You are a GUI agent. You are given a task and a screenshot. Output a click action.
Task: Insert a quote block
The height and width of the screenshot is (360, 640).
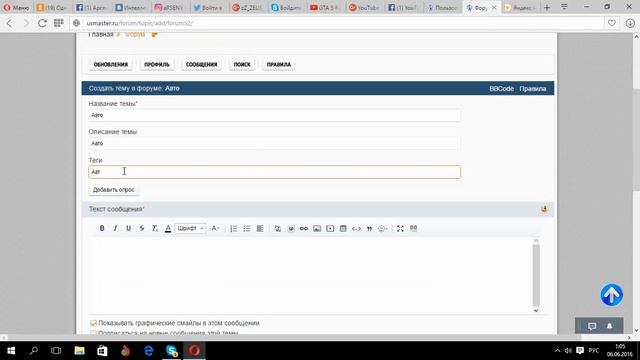[369, 229]
